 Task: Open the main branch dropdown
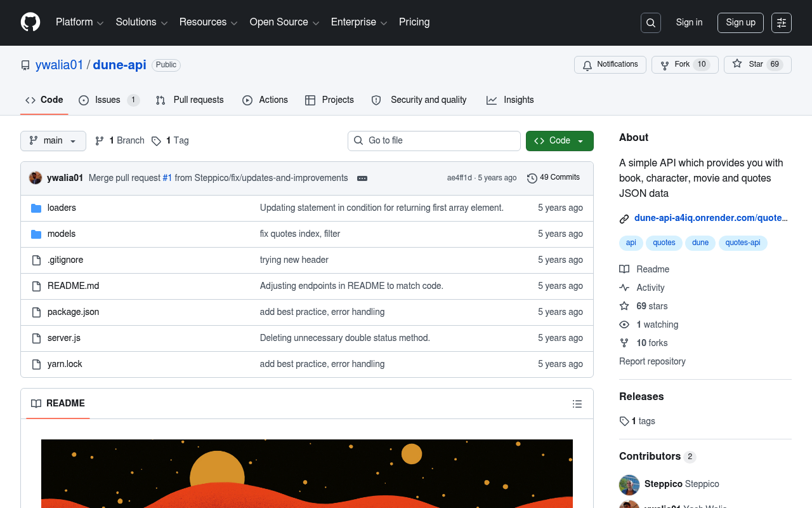pos(53,141)
